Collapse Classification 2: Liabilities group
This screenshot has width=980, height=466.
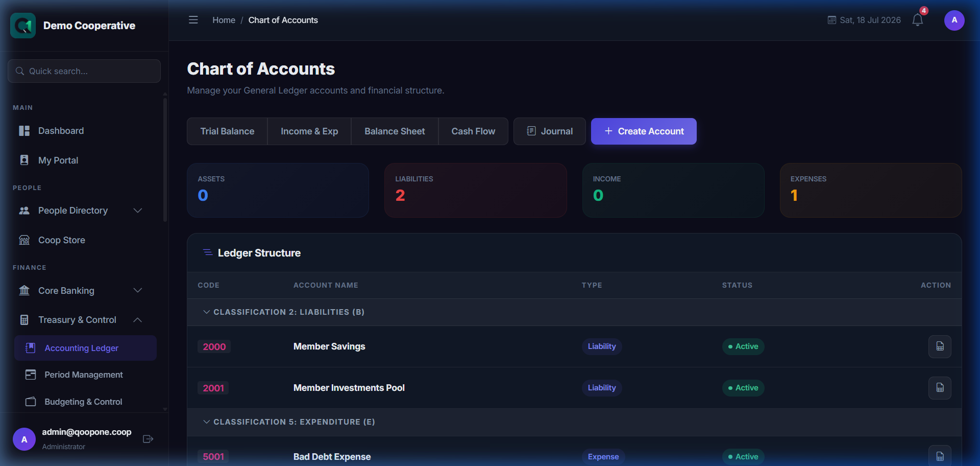(206, 312)
